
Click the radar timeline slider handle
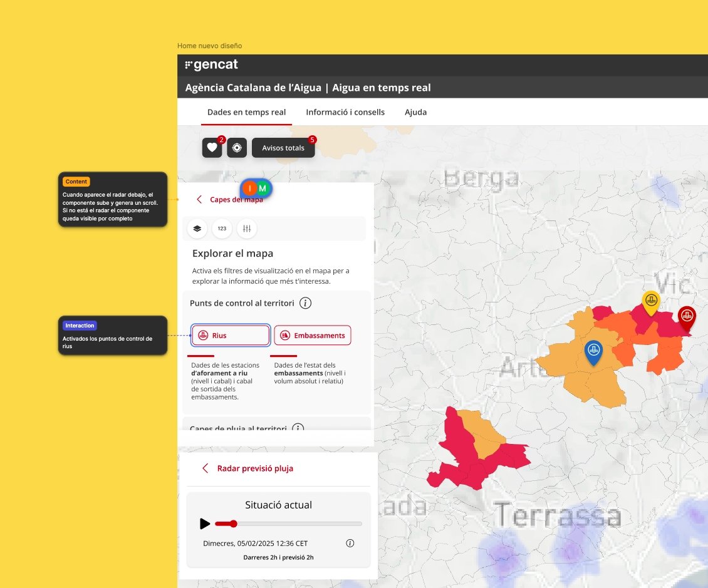click(234, 524)
